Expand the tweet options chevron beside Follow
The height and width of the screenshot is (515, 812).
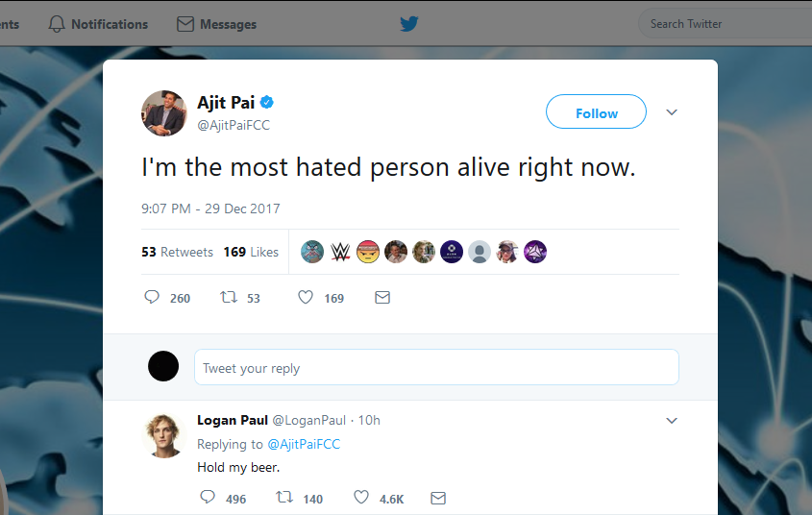[672, 112]
